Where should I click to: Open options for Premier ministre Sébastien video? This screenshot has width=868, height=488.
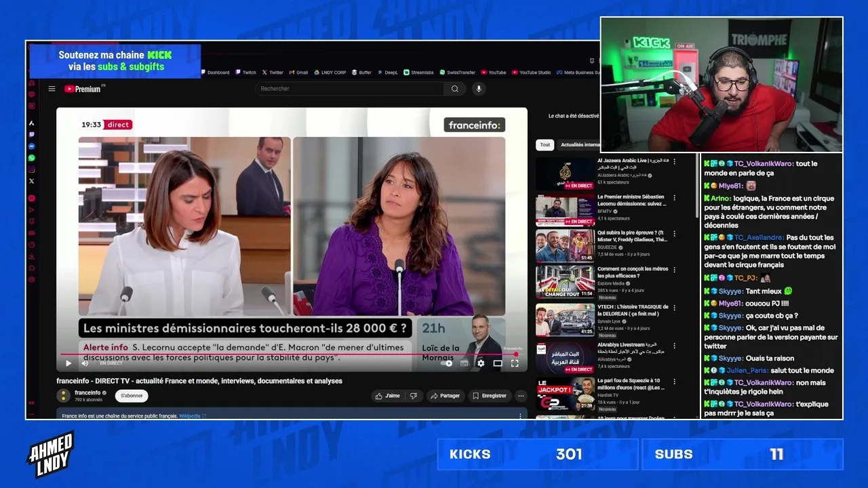click(673, 198)
